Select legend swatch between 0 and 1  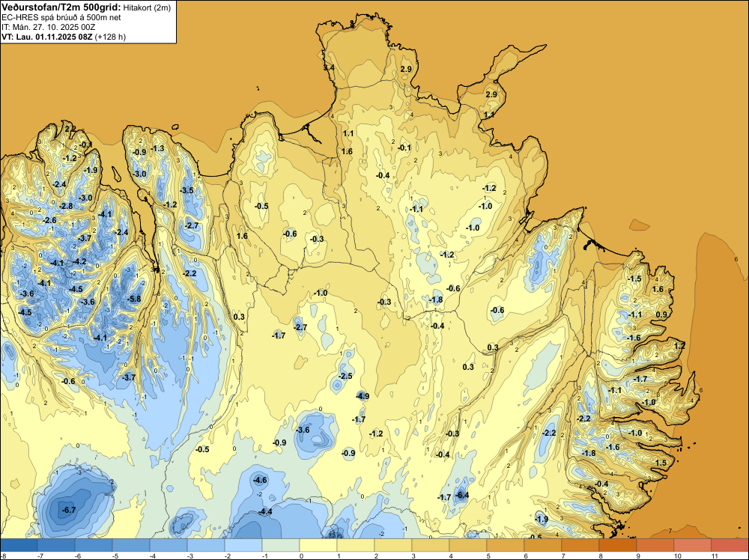(318, 545)
